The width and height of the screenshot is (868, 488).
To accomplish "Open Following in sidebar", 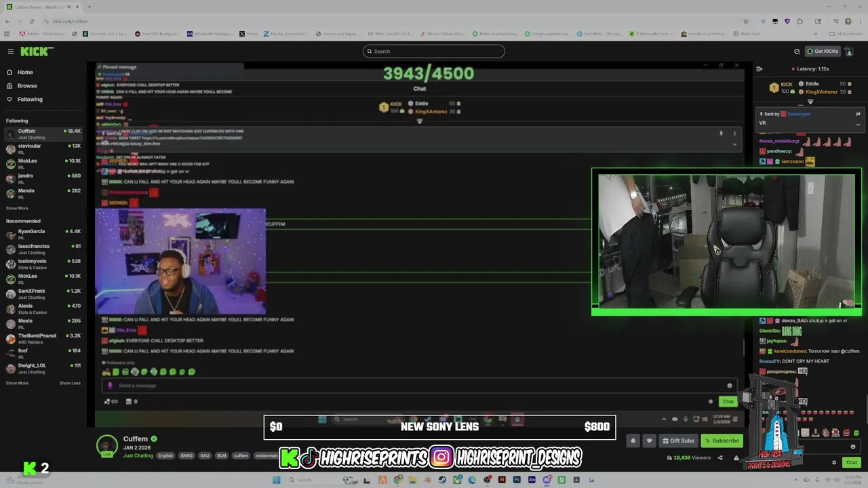I will [x=24, y=99].
